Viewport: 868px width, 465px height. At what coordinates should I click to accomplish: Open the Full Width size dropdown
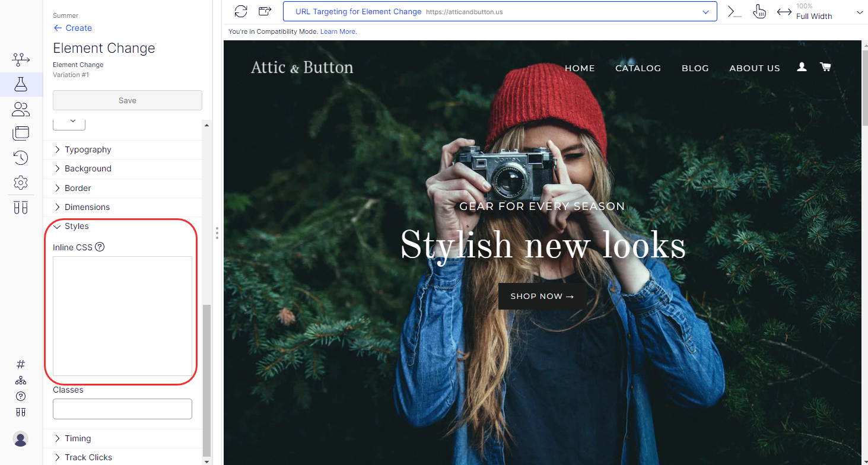859,12
